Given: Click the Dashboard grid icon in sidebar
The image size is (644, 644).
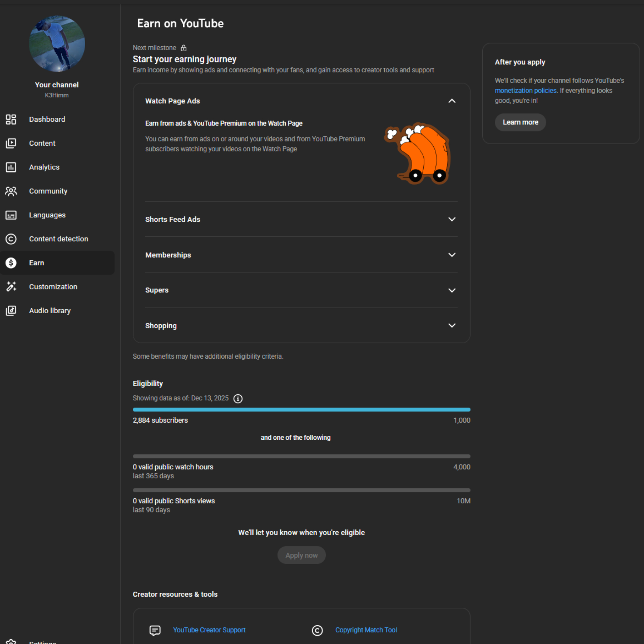Looking at the screenshot, I should click(11, 119).
